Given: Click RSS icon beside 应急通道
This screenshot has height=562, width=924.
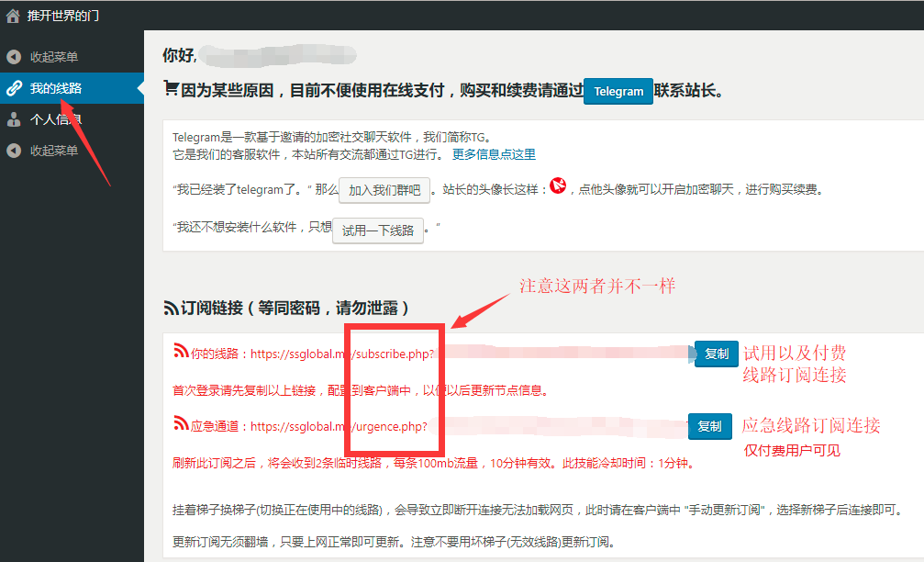Looking at the screenshot, I should pyautogui.click(x=181, y=423).
